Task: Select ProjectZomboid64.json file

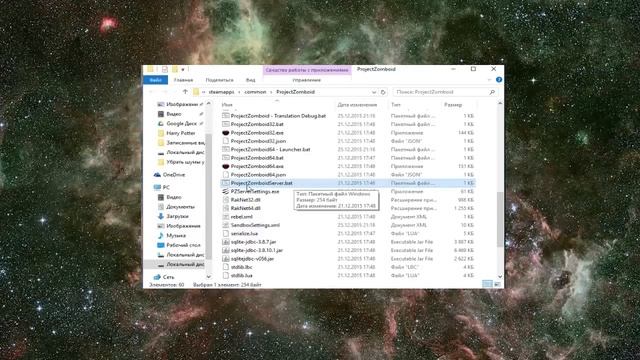Action: coord(258,175)
